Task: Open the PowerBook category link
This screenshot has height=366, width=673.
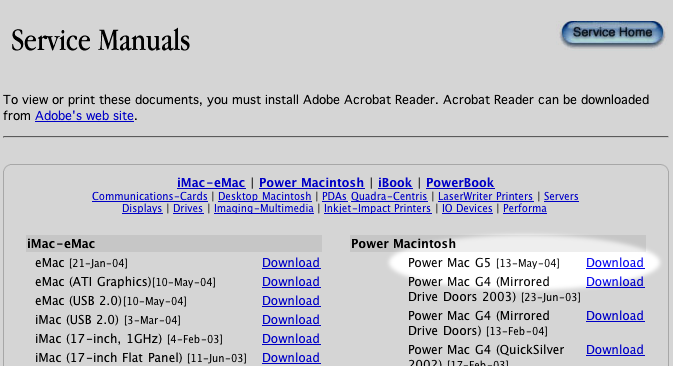Action: [460, 183]
